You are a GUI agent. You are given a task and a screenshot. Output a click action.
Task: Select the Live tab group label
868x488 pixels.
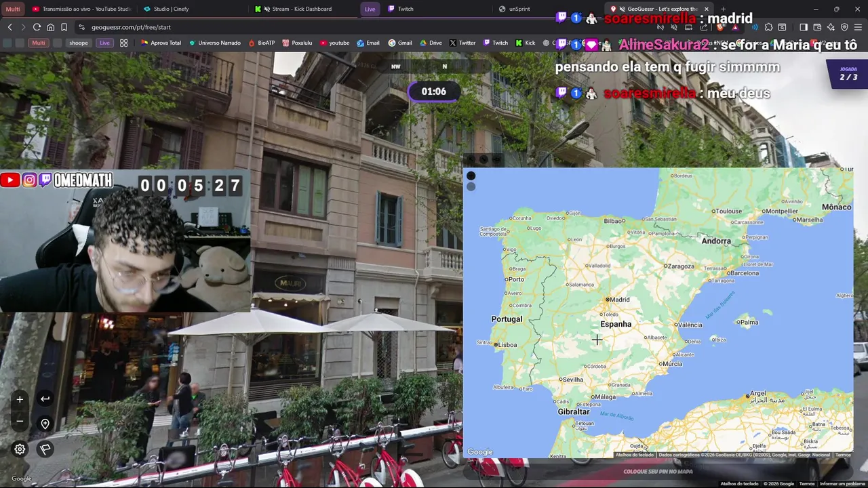point(370,9)
